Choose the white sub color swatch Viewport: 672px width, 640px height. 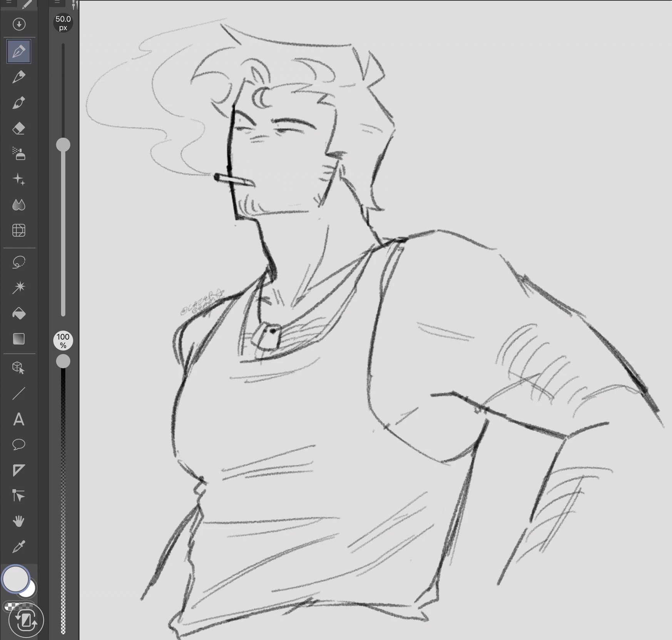coord(30,590)
